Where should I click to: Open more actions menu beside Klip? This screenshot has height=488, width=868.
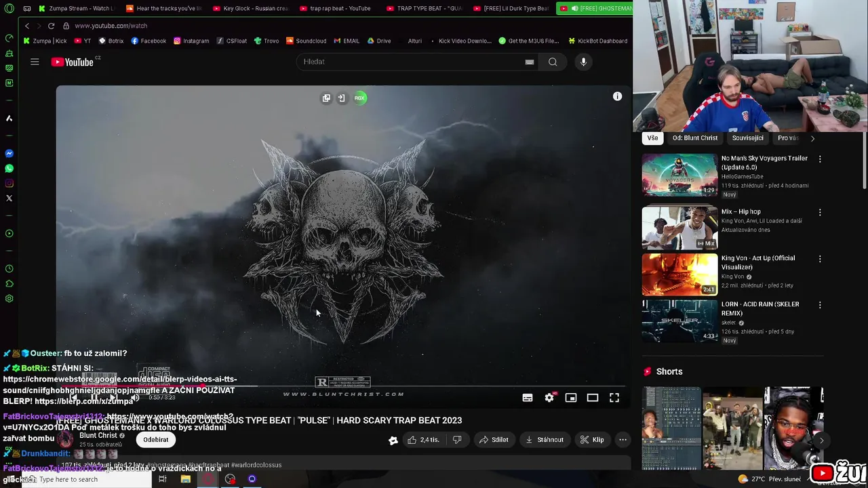click(x=623, y=440)
